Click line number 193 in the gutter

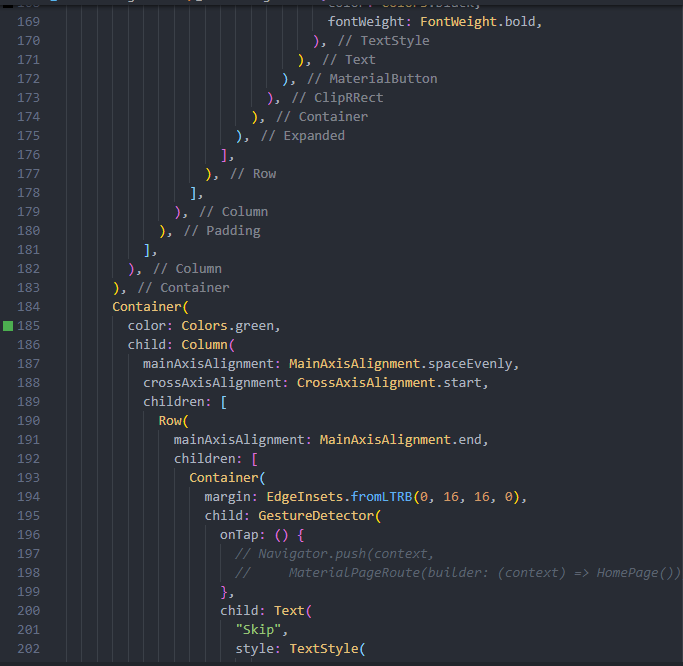(29, 478)
